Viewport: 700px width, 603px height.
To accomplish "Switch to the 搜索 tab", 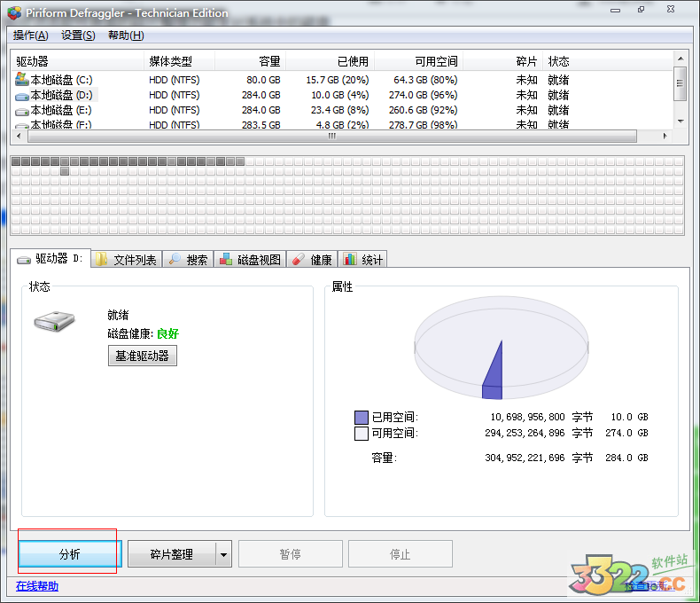I will (x=188, y=259).
